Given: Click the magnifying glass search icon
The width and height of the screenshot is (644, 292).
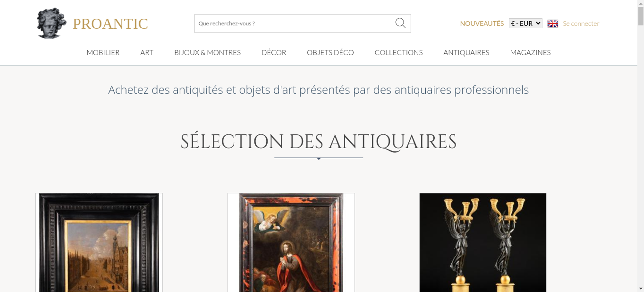Looking at the screenshot, I should (400, 23).
